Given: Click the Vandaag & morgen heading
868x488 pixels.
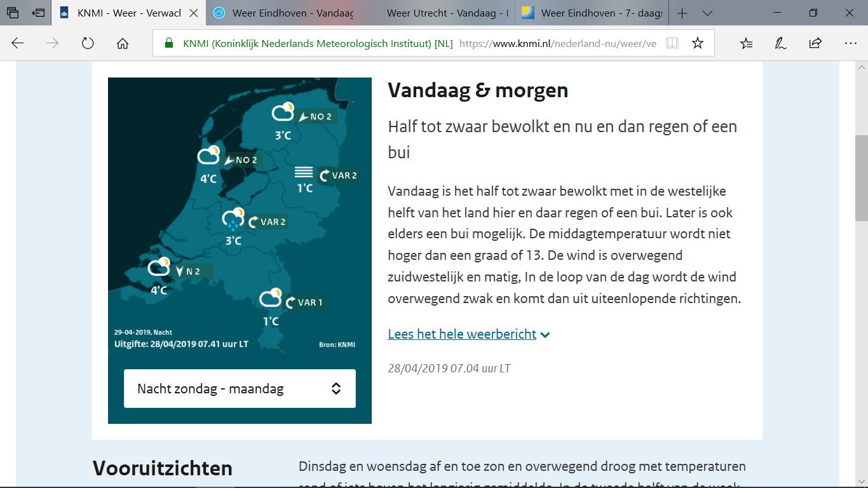Looking at the screenshot, I should click(x=478, y=90).
